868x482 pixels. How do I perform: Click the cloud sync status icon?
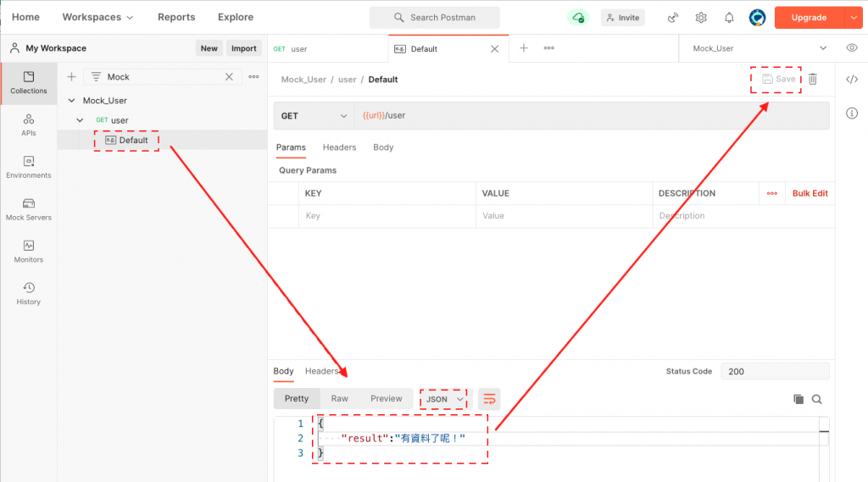pos(578,18)
